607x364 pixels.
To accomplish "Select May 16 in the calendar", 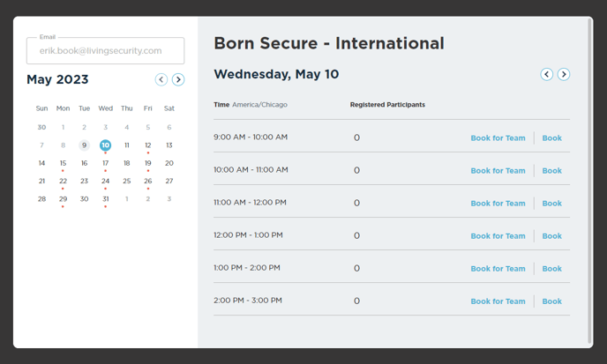I will (84, 163).
